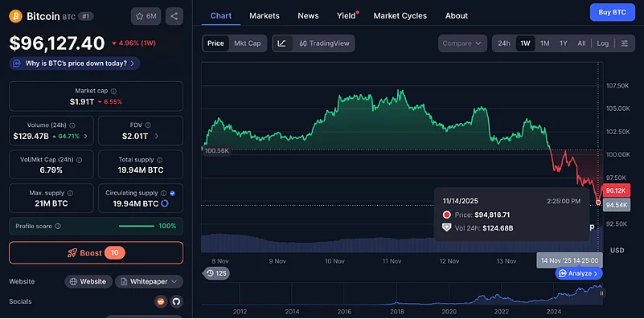The height and width of the screenshot is (319, 644).
Task: Click the red hover point on chart line
Action: click(598, 202)
